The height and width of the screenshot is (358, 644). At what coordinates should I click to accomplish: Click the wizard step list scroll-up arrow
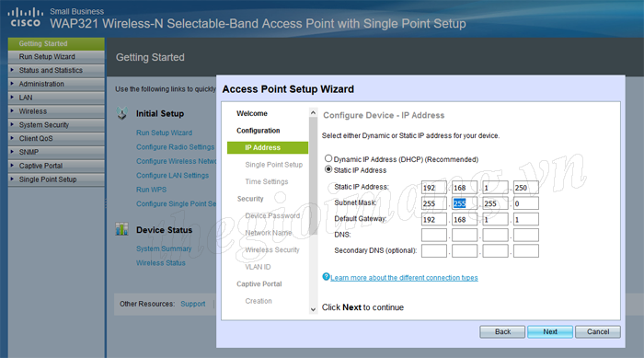pyautogui.click(x=313, y=112)
